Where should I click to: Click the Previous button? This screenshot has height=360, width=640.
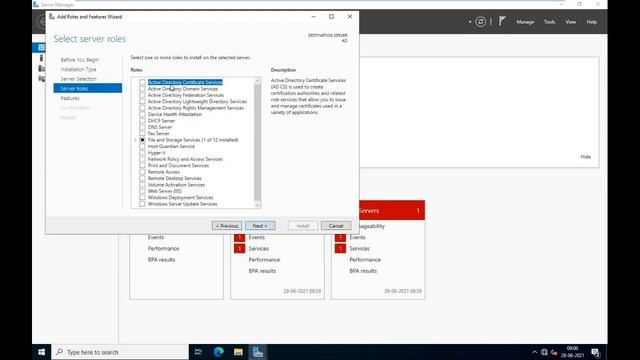coord(227,226)
